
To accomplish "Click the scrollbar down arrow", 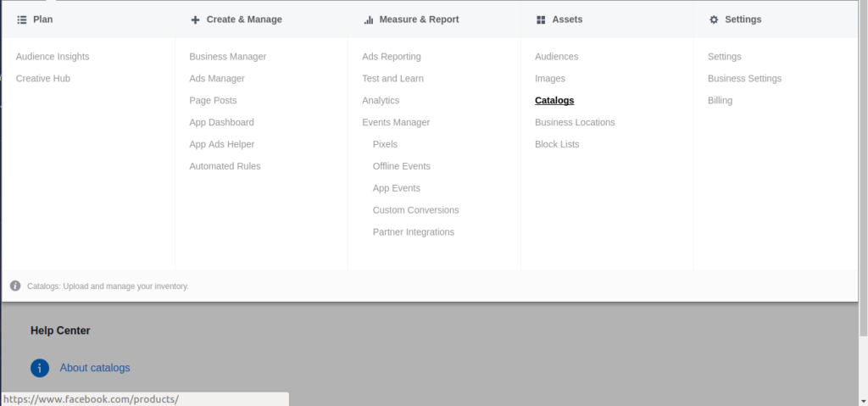I will pos(864,401).
